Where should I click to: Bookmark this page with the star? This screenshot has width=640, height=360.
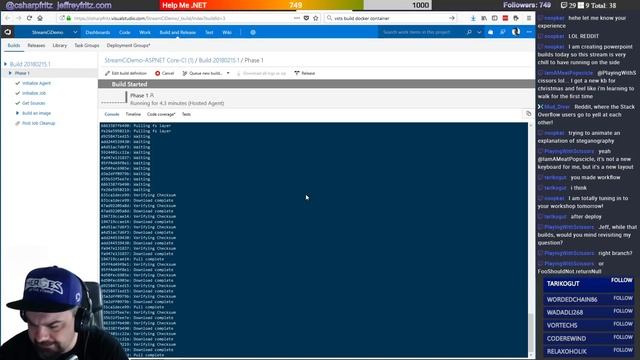[316, 18]
